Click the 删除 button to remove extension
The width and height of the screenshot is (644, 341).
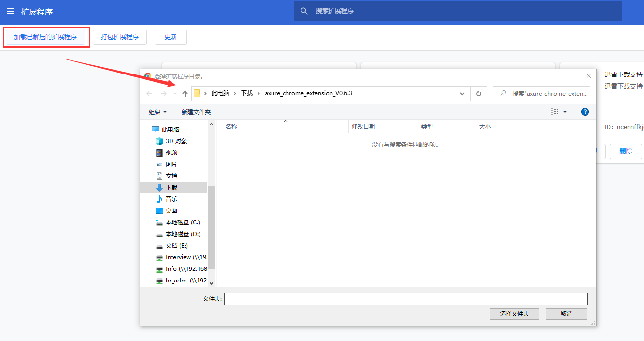coord(625,151)
